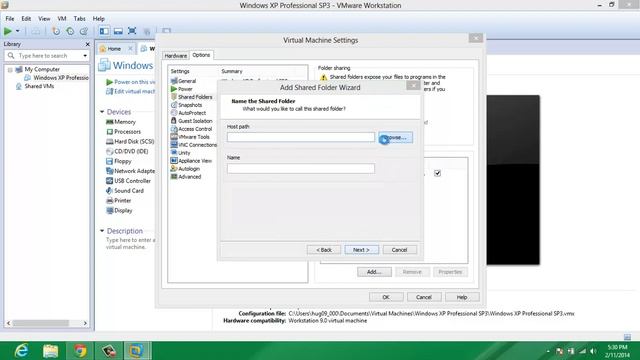The width and height of the screenshot is (640, 360).
Task: Toggle the checked box in shared folders list
Action: tap(437, 173)
